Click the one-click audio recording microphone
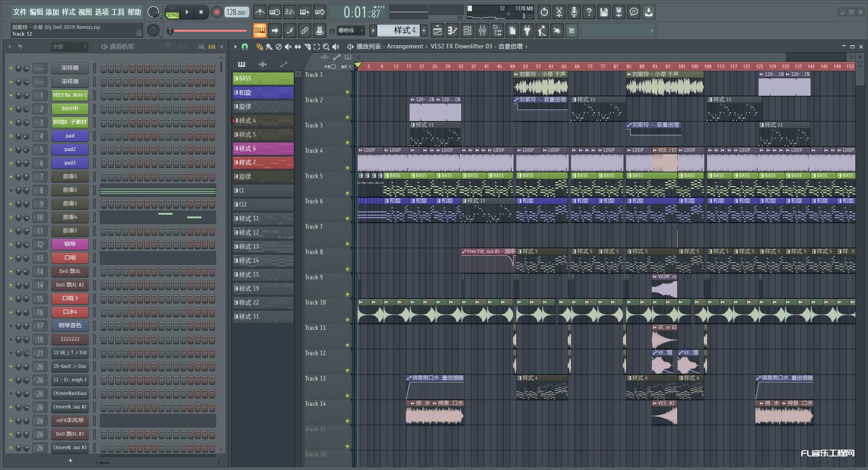 [574, 12]
